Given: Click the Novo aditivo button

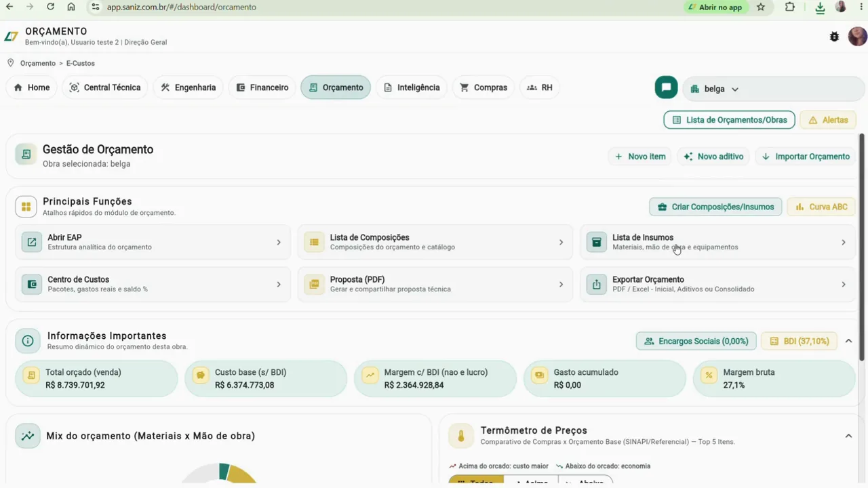Looking at the screenshot, I should point(713,157).
